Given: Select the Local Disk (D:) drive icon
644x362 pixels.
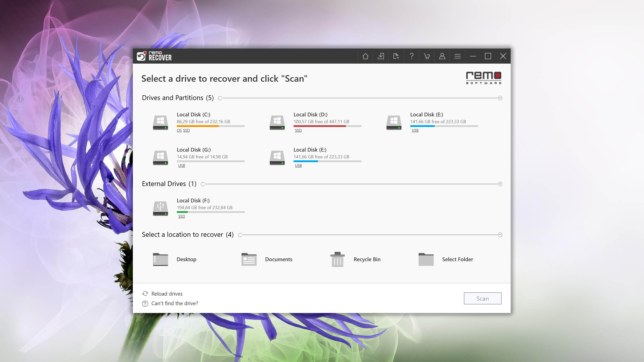Looking at the screenshot, I should point(277,122).
